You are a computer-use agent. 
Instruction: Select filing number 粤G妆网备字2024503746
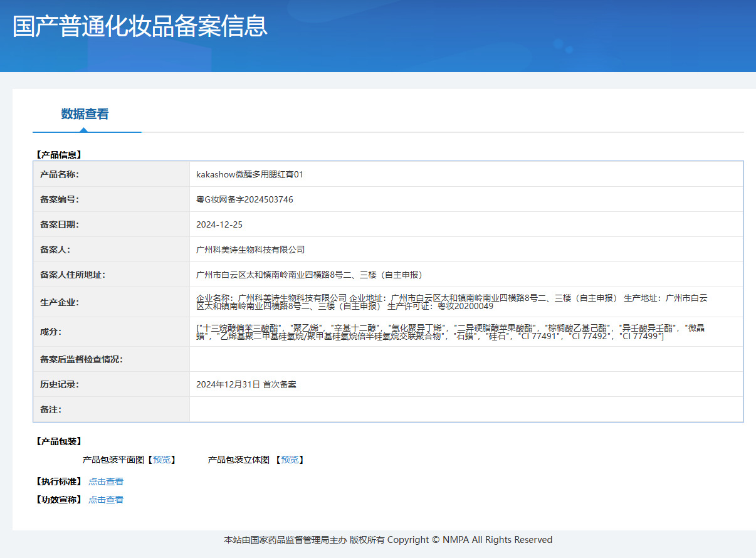[244, 199]
